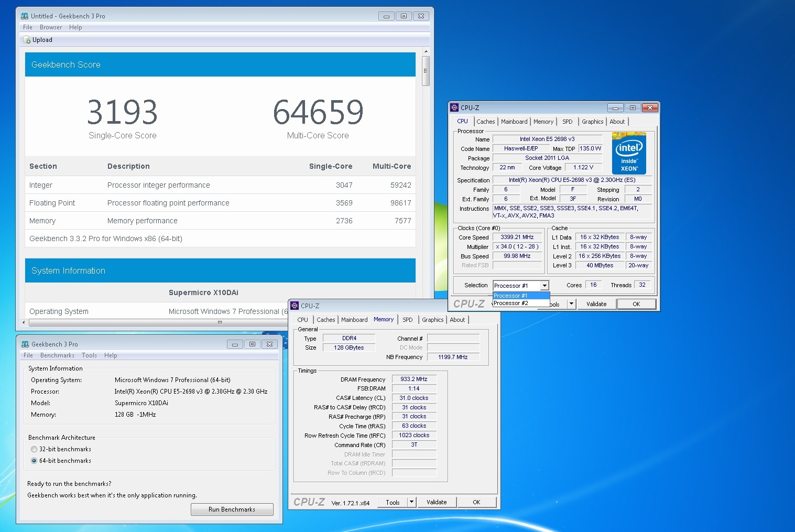
Task: Click the Integer multi-core value 59242
Action: 400,185
